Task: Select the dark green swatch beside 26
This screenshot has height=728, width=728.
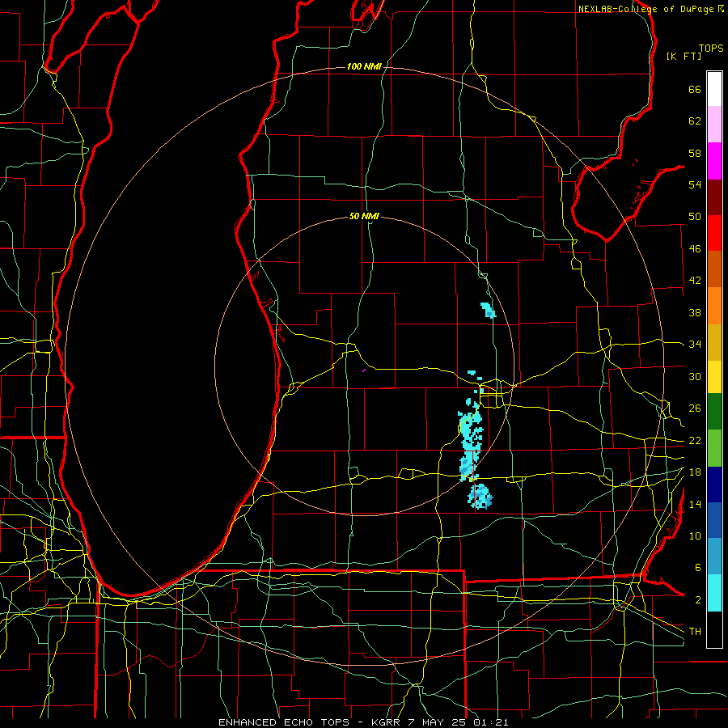Action: [x=714, y=412]
